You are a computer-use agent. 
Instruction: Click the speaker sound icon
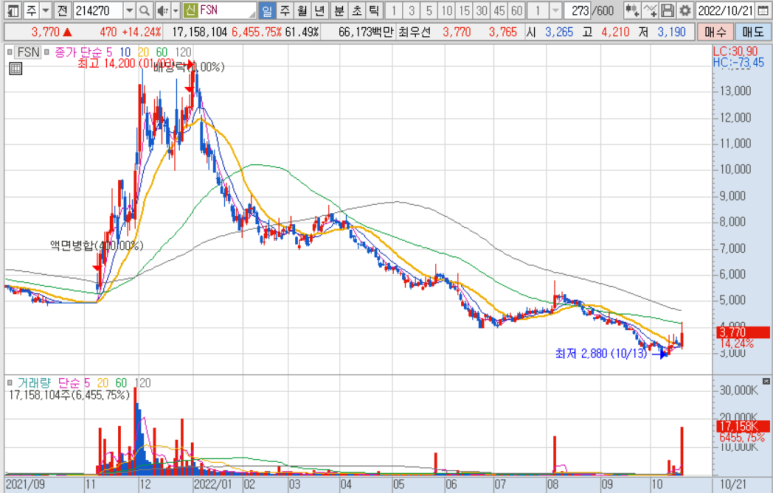pyautogui.click(x=162, y=10)
